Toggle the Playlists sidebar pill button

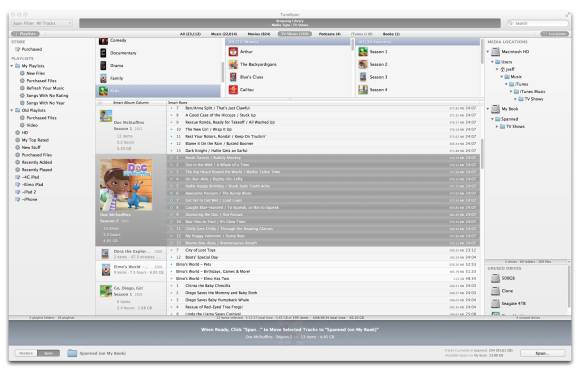pos(26,34)
